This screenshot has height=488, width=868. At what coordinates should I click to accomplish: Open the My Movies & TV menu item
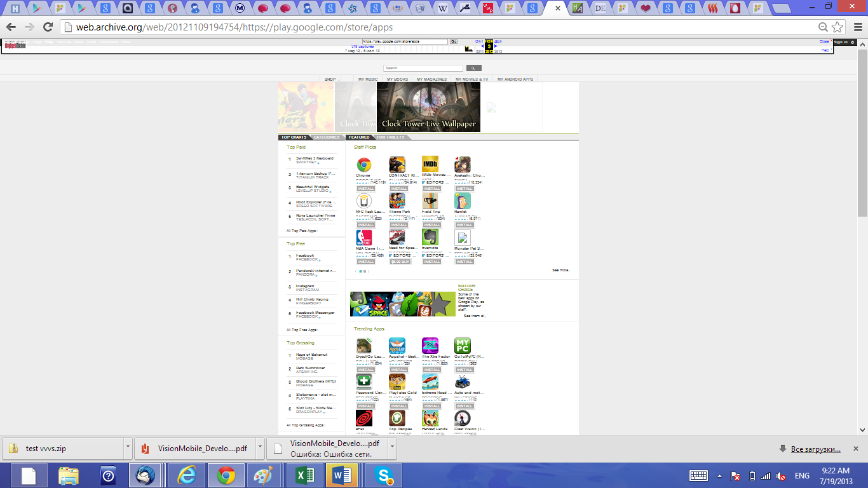point(470,79)
